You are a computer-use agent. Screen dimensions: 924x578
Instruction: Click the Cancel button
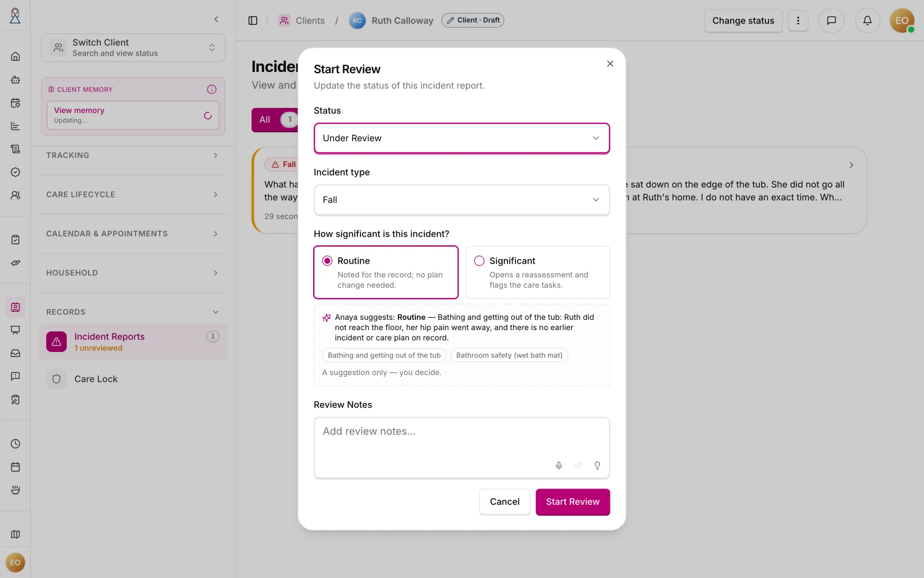coord(505,502)
